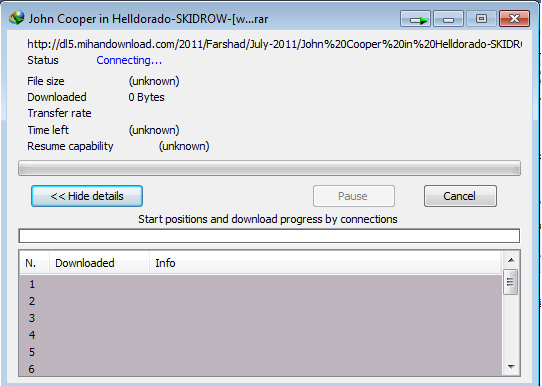Click the Transfer rate label

click(59, 113)
